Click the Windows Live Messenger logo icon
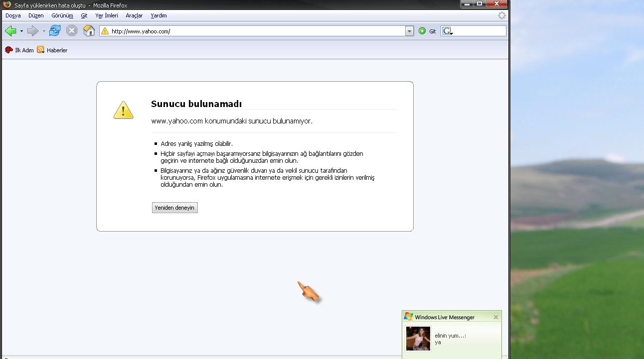Image resolution: width=644 pixels, height=359 pixels. pos(409,317)
